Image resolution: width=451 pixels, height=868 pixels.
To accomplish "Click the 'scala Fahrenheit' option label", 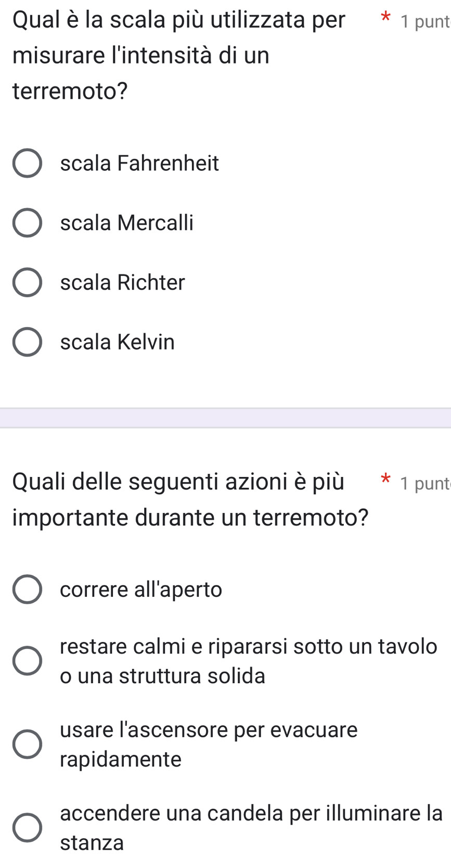I will (x=139, y=163).
